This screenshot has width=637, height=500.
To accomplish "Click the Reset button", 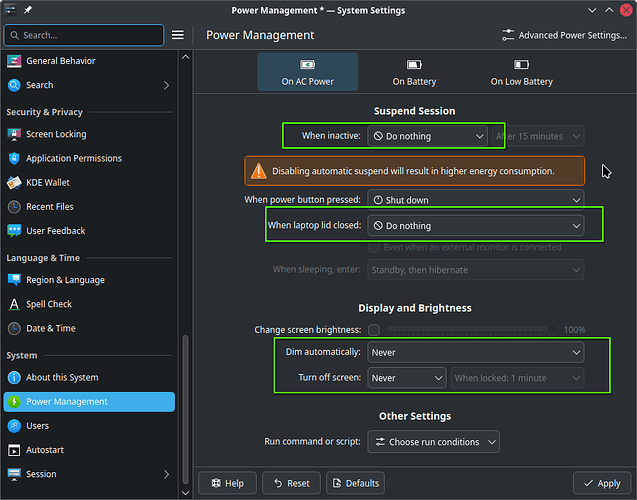I will click(x=291, y=483).
